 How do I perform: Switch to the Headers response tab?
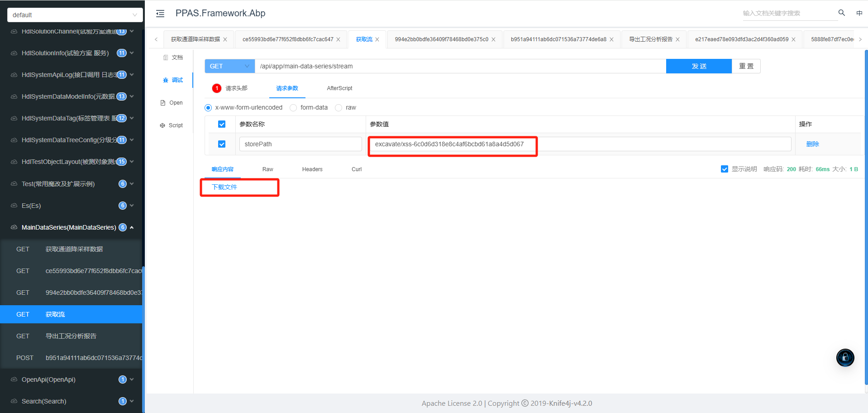pyautogui.click(x=312, y=169)
